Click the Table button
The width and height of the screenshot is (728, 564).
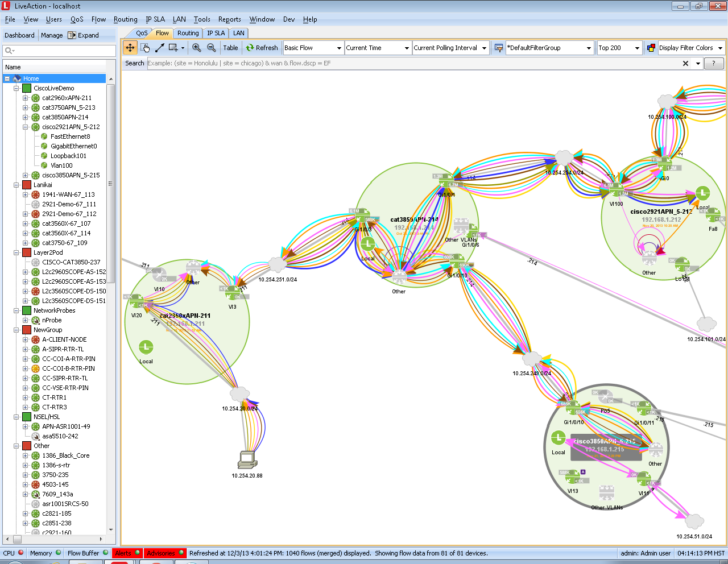[x=230, y=47]
